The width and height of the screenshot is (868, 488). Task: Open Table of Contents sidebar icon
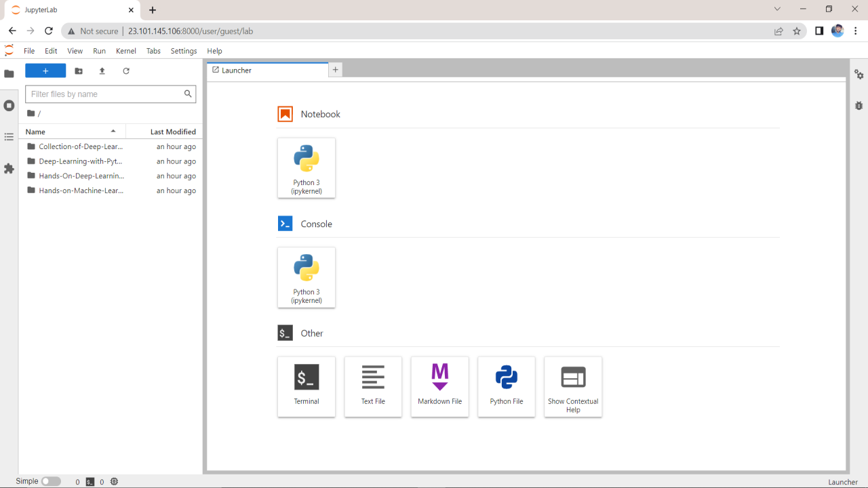[x=9, y=137]
